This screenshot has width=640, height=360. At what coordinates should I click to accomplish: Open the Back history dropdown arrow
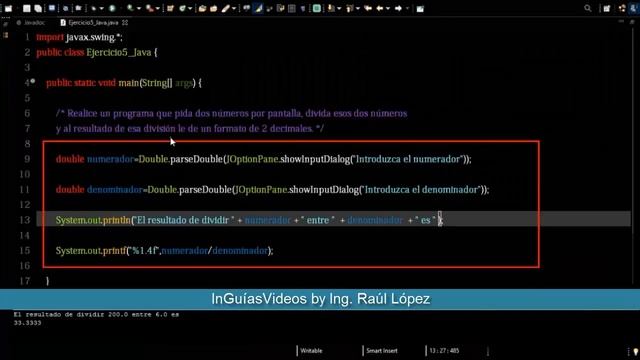[388, 9]
